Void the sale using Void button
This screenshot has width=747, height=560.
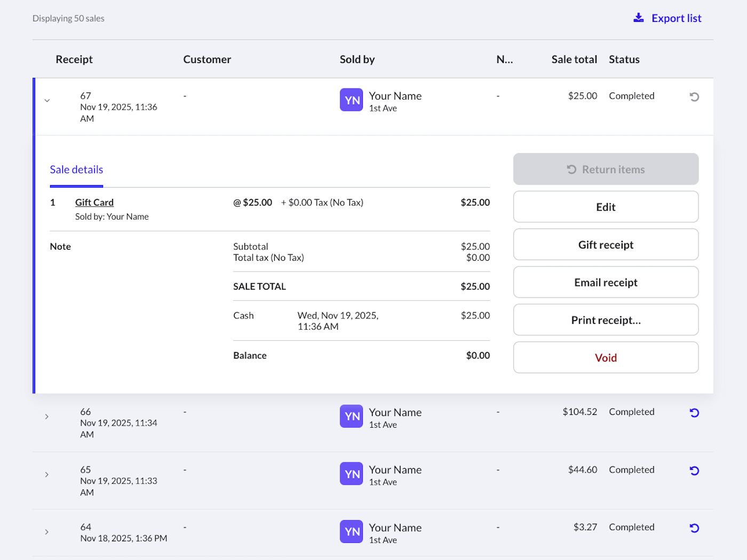pyautogui.click(x=606, y=358)
